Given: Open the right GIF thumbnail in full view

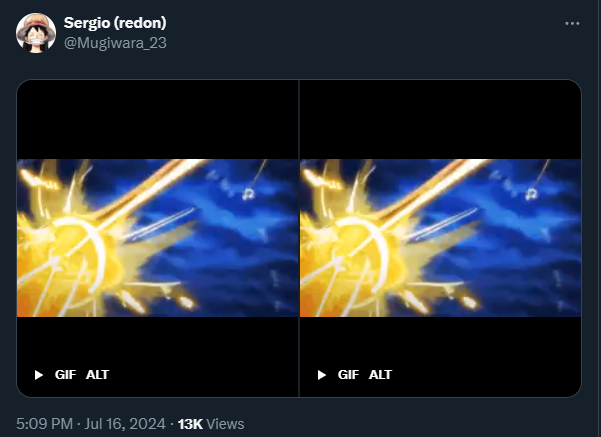Looking at the screenshot, I should pos(440,238).
